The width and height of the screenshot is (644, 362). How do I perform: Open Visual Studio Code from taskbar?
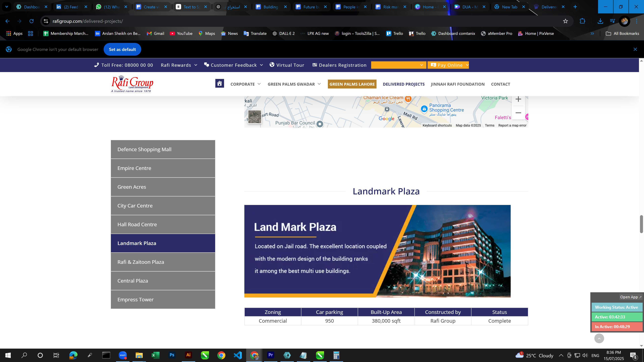[x=238, y=355]
